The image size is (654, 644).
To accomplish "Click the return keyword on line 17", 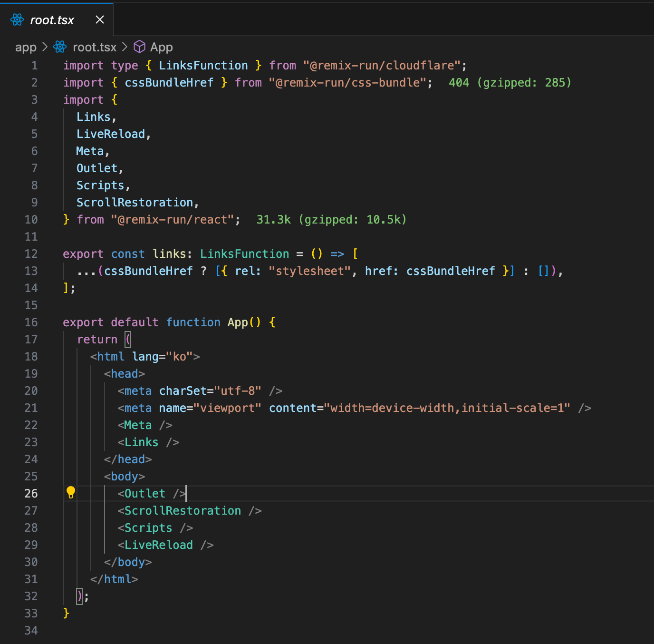I will coord(97,340).
